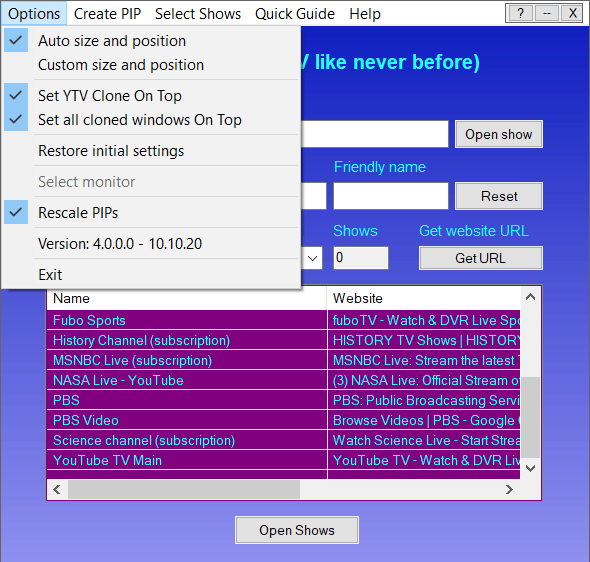Click the horizontal scroll left arrow
The width and height of the screenshot is (590, 562).
click(x=57, y=489)
